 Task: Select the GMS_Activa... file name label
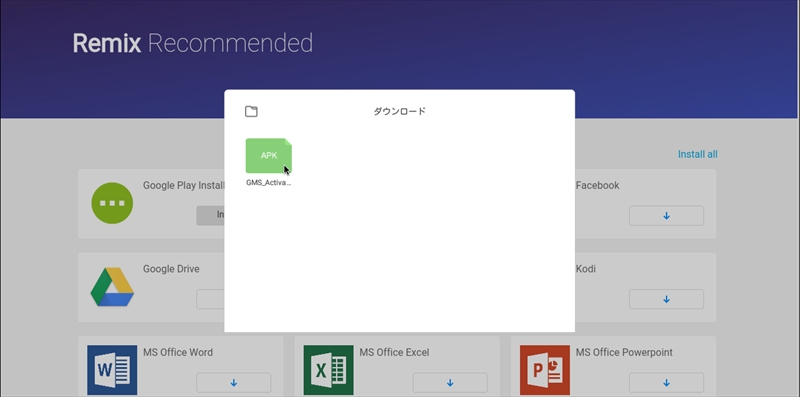point(268,183)
